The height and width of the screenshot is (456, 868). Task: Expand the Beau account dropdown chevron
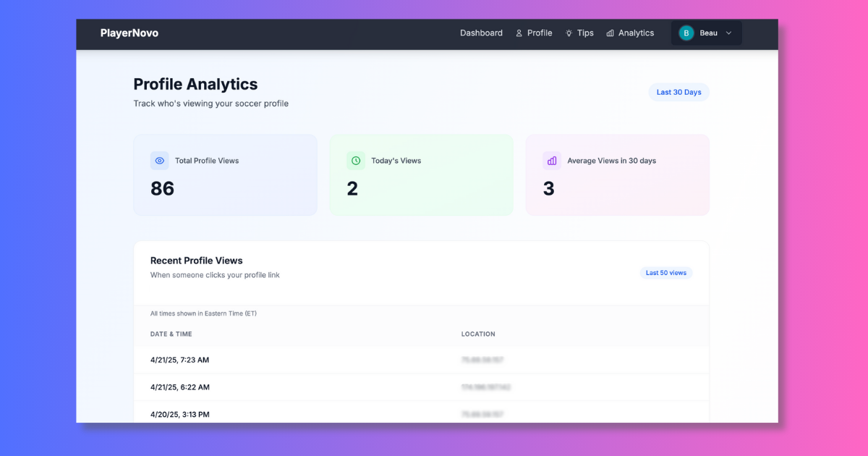[728, 33]
